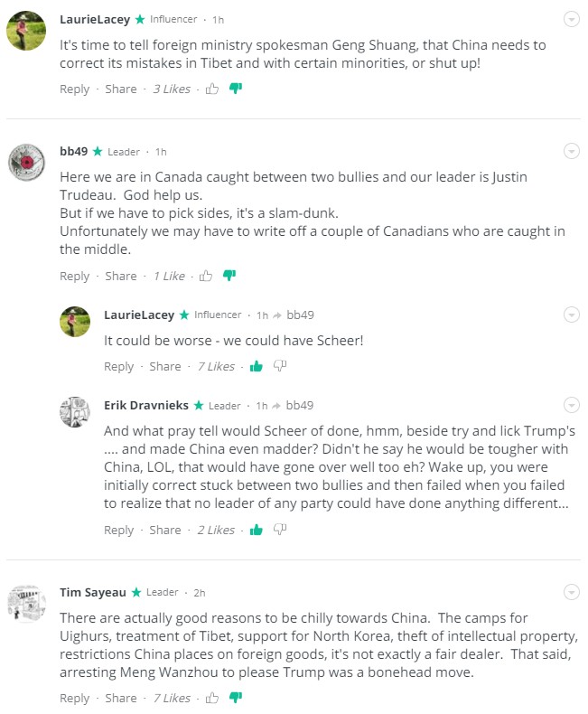
Task: Downvote LaurieLacey's Scheer reply
Action: (280, 366)
